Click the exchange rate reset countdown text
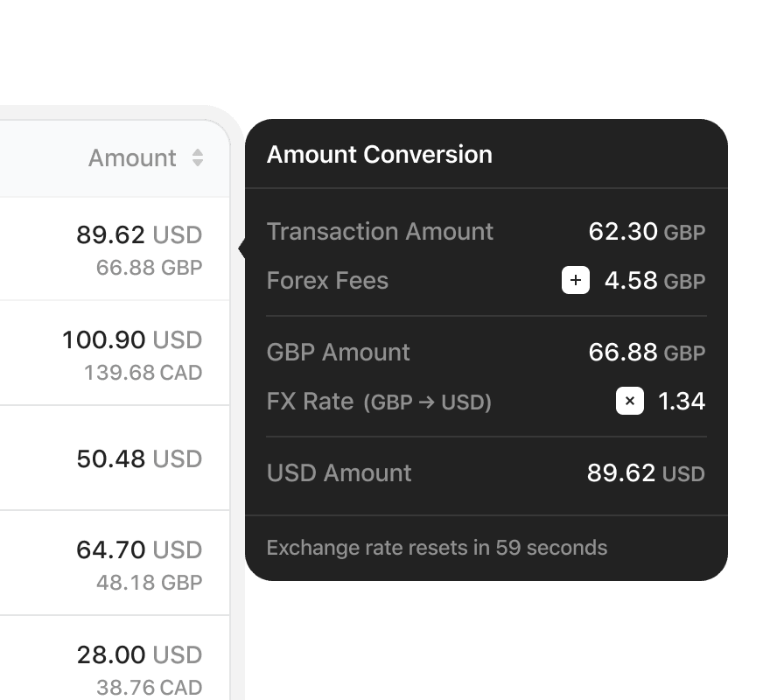Viewport: 770px width, 700px height. pyautogui.click(x=437, y=549)
